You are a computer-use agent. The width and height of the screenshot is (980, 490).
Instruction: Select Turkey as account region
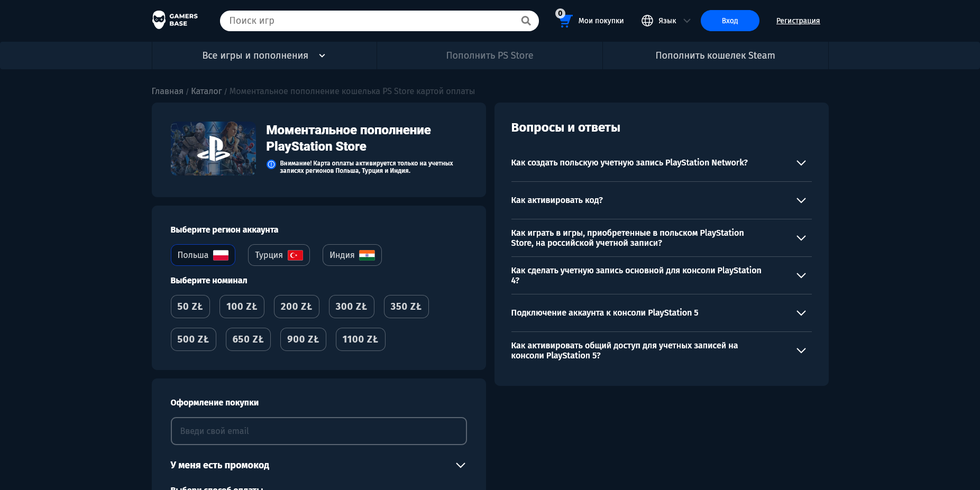point(279,255)
